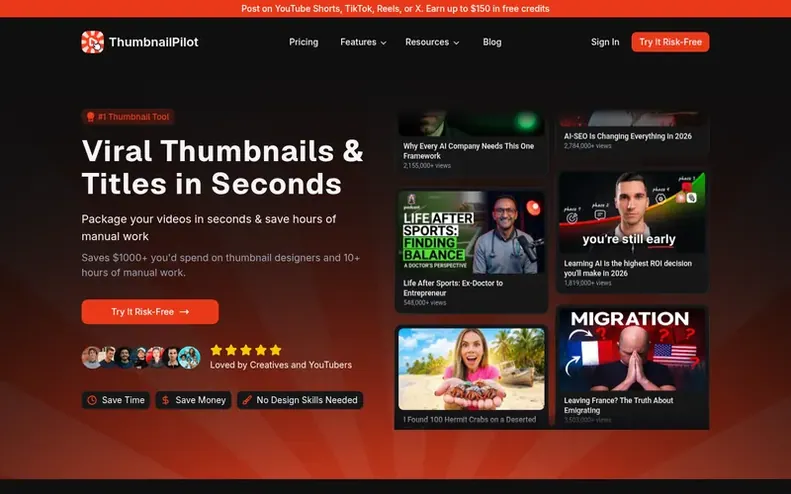Click the fifth yellow rating star
791x494 pixels.
pos(275,350)
